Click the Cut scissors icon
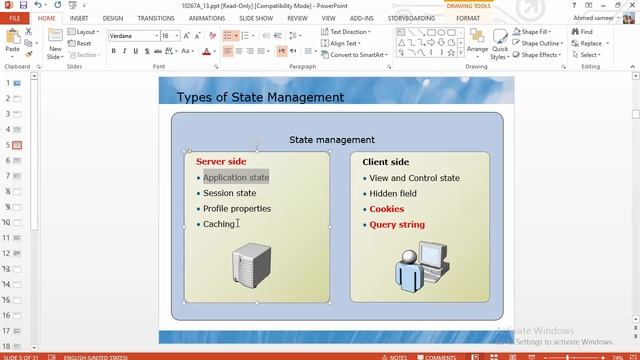The width and height of the screenshot is (640, 360). tap(28, 31)
